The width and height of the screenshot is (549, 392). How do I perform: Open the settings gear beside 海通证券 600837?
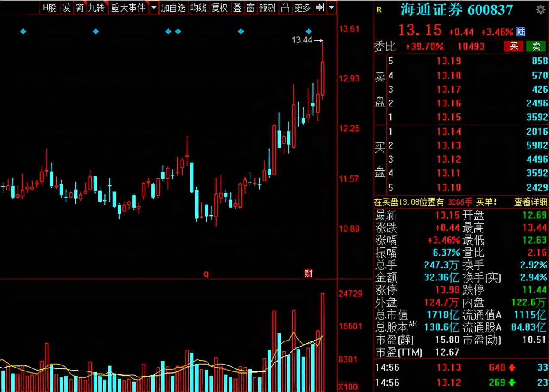click(540, 10)
